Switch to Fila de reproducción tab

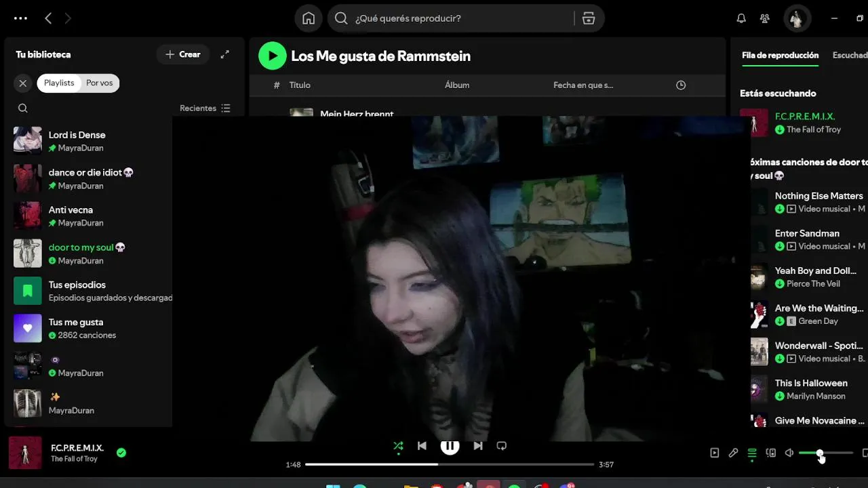click(780, 55)
